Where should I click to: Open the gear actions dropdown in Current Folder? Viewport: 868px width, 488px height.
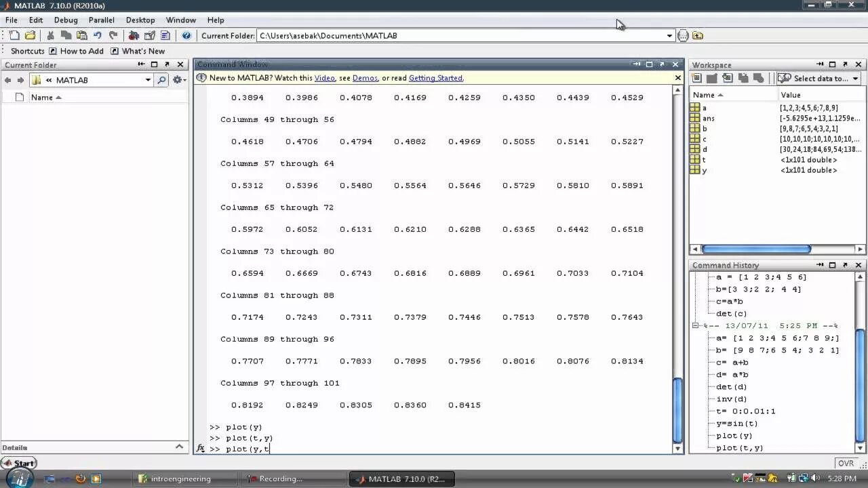[x=179, y=80]
